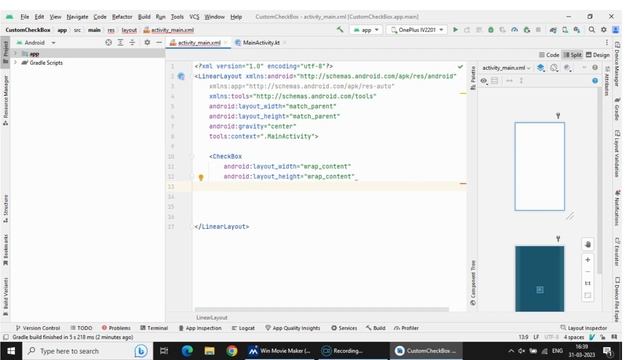Open the VCS menu
The image size is (640, 360).
(194, 17)
